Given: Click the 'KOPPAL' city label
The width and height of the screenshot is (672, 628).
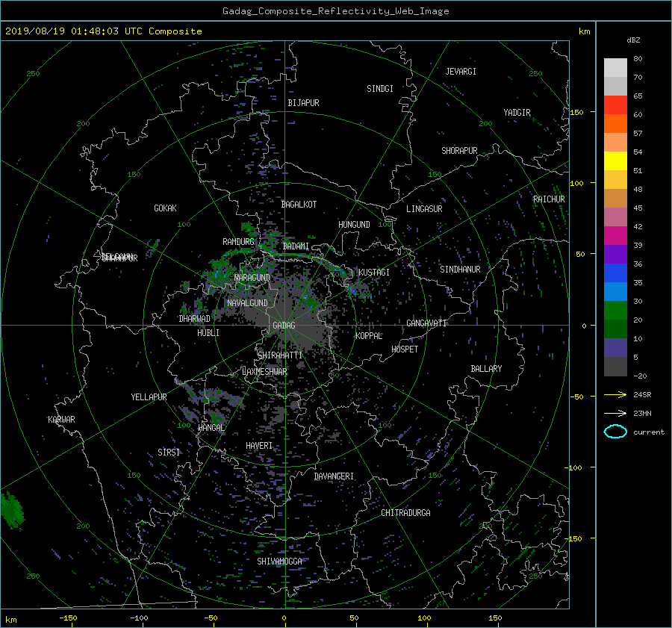Looking at the screenshot, I should click(369, 336).
